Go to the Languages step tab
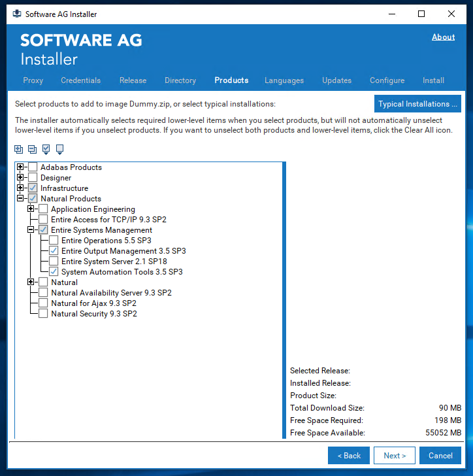Image resolution: width=473 pixels, height=476 pixels. (x=284, y=80)
